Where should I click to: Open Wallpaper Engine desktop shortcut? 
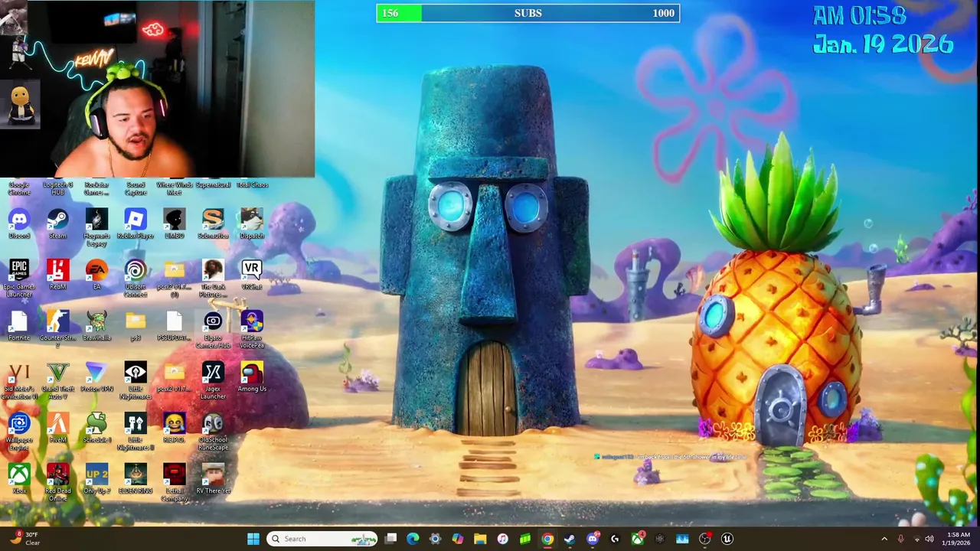[19, 431]
